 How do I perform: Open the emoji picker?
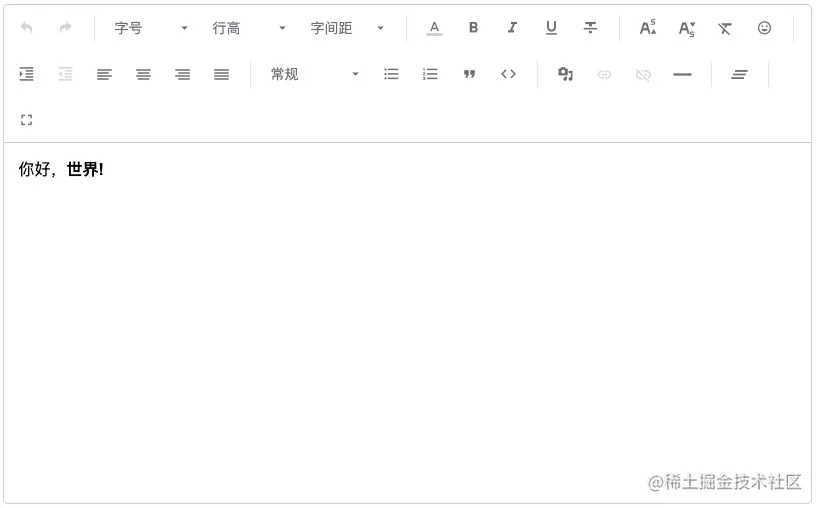(x=764, y=28)
